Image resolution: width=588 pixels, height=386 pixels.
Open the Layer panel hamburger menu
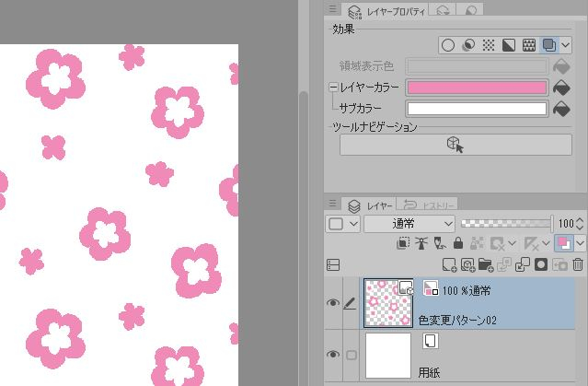click(x=332, y=204)
